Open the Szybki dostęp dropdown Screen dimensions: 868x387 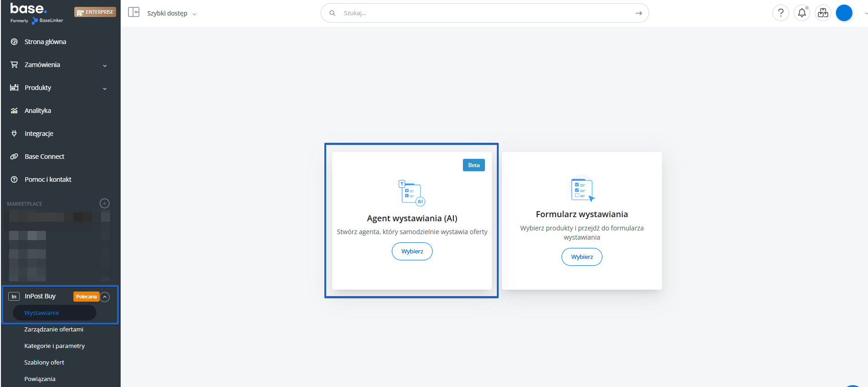(171, 13)
